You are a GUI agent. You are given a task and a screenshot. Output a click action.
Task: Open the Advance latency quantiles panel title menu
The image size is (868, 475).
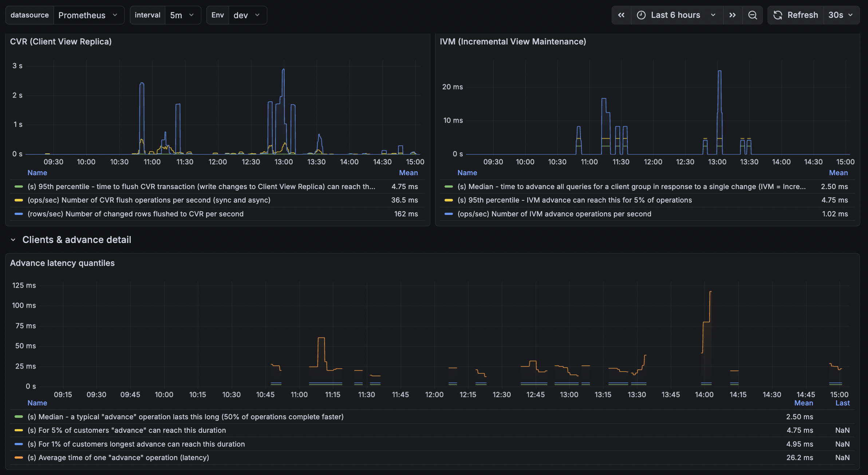(62, 263)
